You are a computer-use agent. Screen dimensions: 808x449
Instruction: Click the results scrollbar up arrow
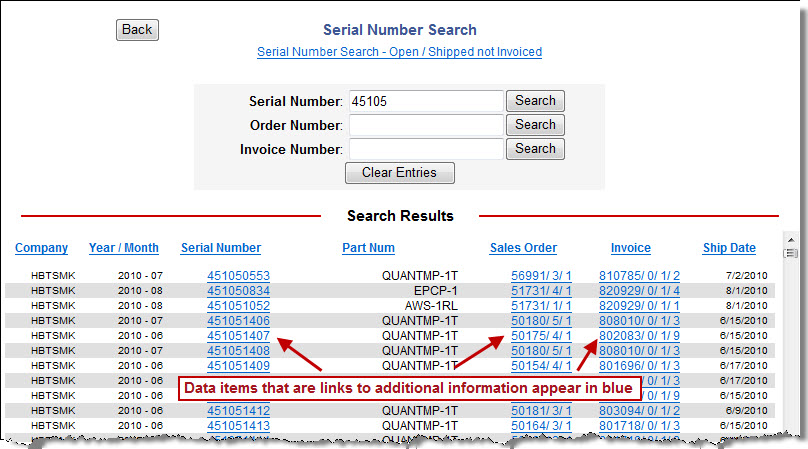[x=789, y=241]
